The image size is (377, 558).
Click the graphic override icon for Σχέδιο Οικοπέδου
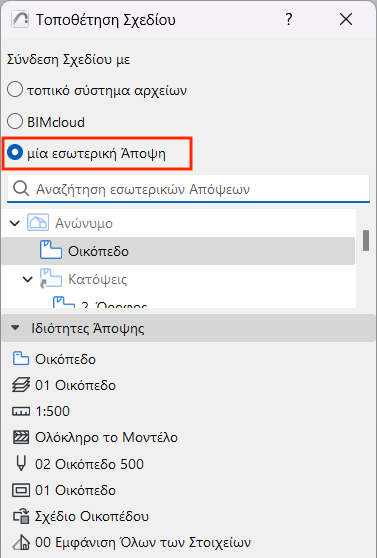coord(21,516)
